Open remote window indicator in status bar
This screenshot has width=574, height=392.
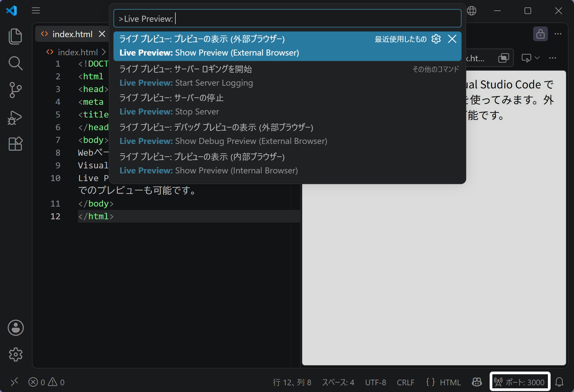[x=14, y=382]
